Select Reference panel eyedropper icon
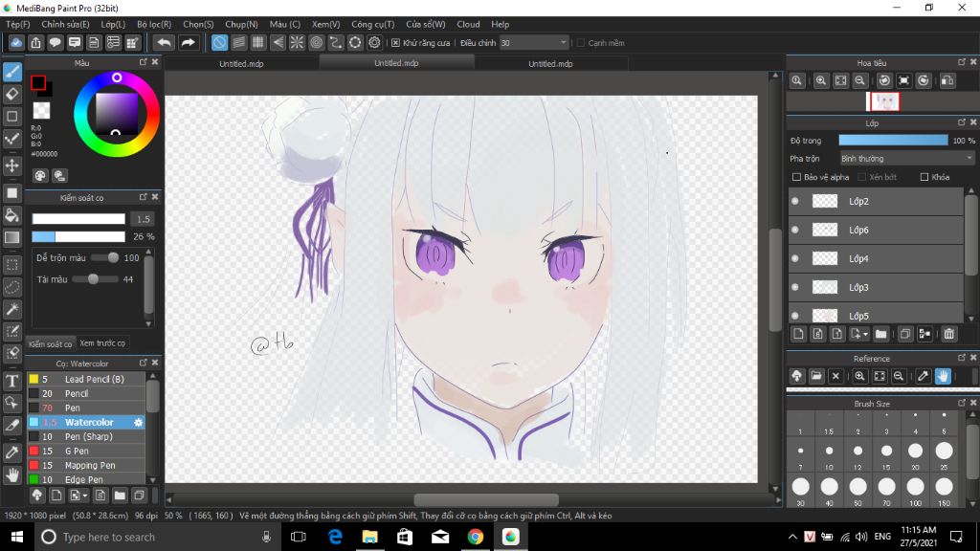 [924, 376]
